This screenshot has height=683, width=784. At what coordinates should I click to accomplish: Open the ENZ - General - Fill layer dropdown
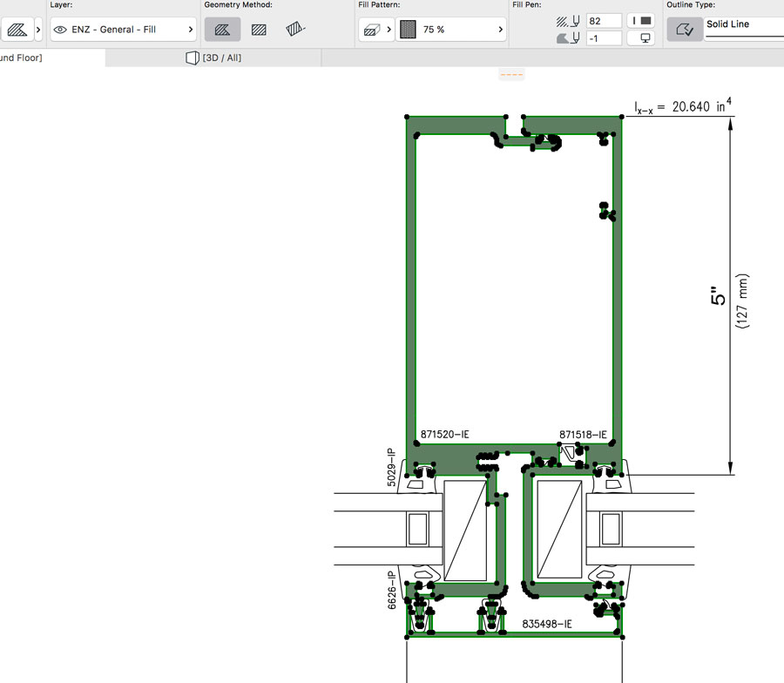tap(190, 29)
